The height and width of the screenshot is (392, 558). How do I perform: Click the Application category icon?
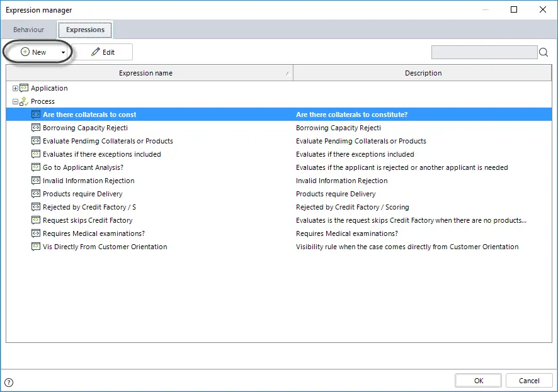24,88
